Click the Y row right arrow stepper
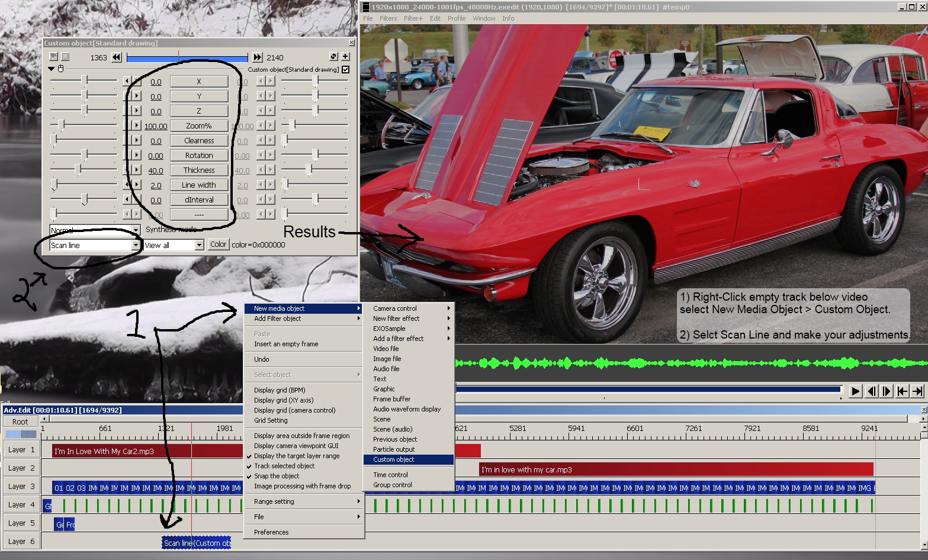928x560 pixels. (x=137, y=96)
